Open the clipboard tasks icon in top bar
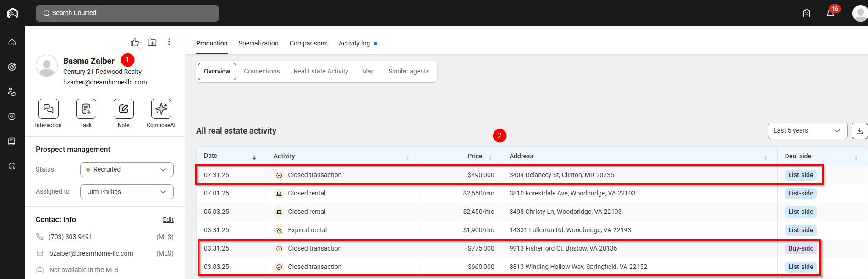This screenshot has width=868, height=279. (x=807, y=13)
